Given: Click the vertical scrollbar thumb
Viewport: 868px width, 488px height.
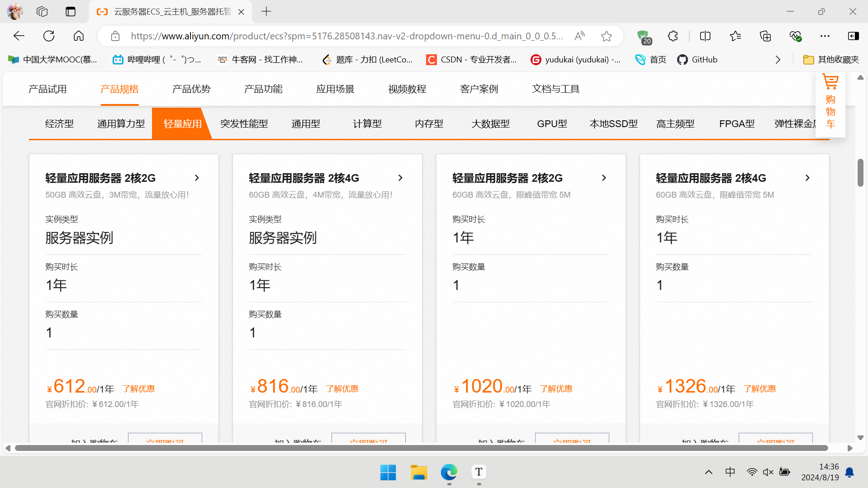Looking at the screenshot, I should pyautogui.click(x=860, y=173).
